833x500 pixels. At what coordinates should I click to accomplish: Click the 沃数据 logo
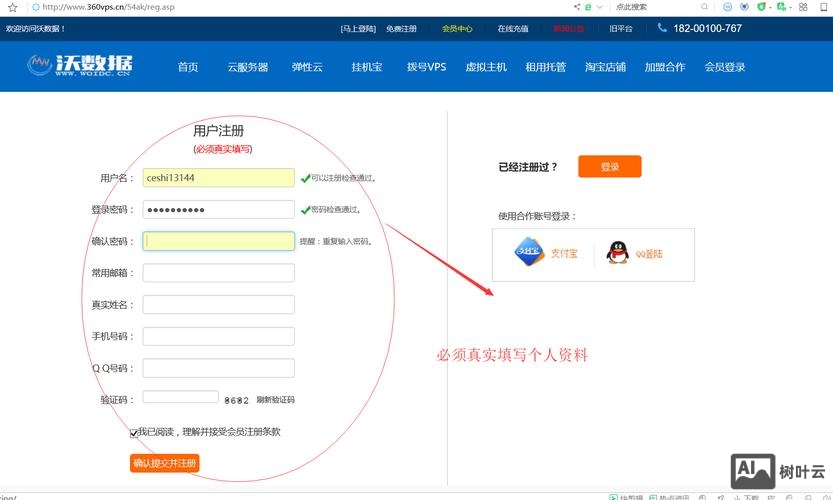[x=80, y=65]
